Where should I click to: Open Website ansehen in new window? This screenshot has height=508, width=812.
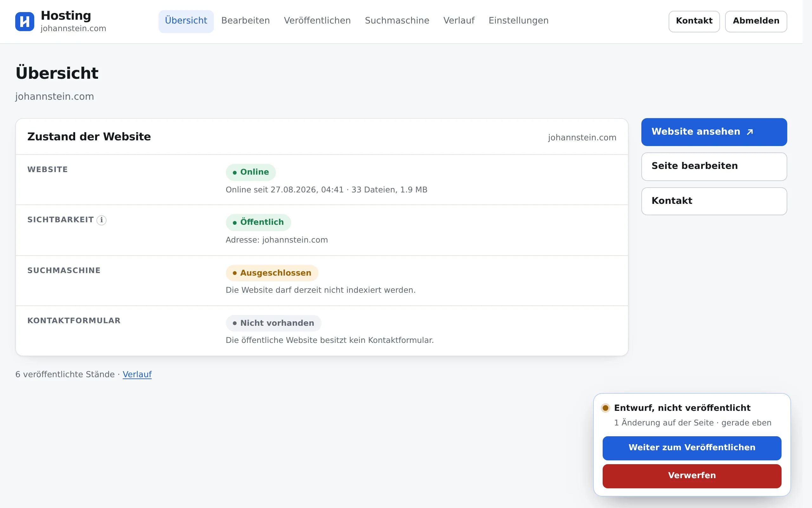pos(714,132)
